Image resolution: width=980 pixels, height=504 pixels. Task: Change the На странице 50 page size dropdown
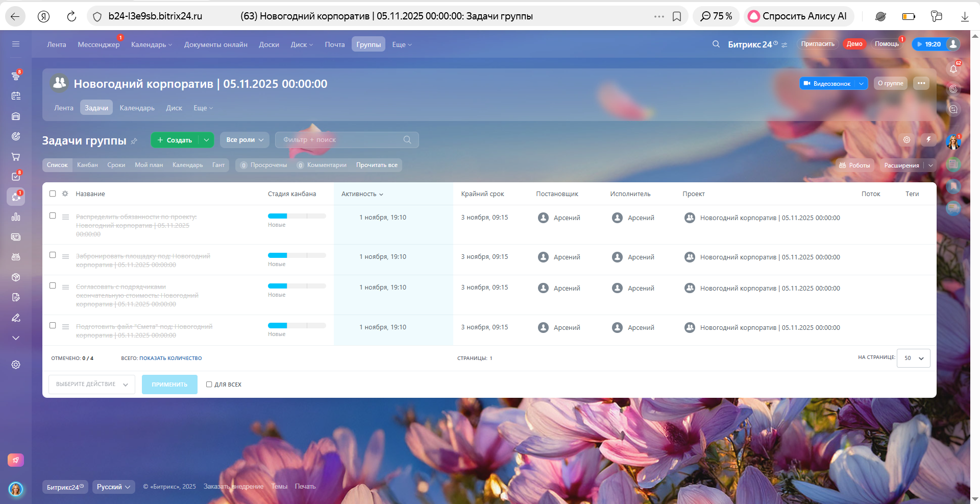914,358
